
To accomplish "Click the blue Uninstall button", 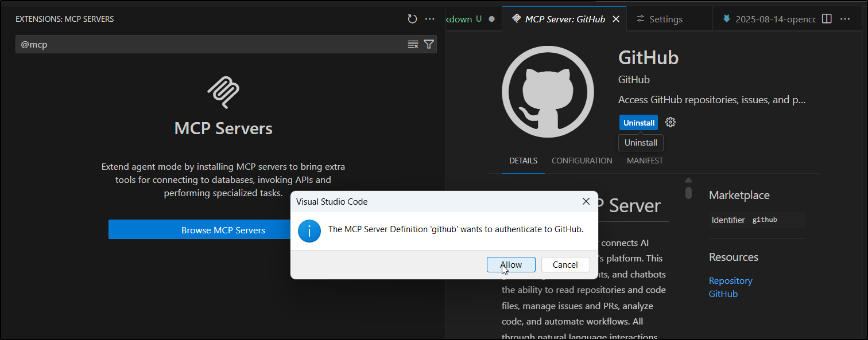I will (638, 123).
